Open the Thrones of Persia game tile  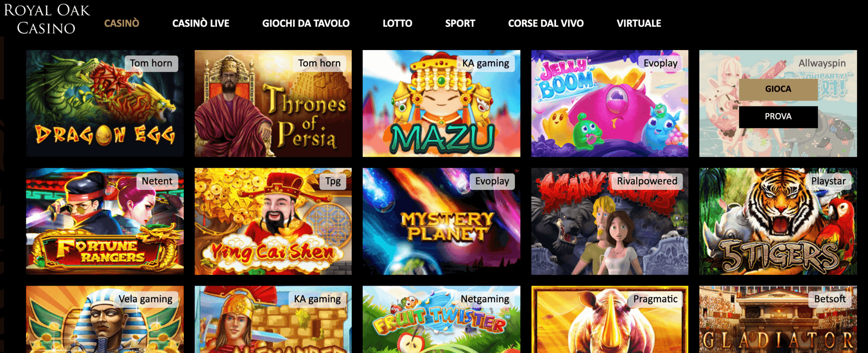273,103
